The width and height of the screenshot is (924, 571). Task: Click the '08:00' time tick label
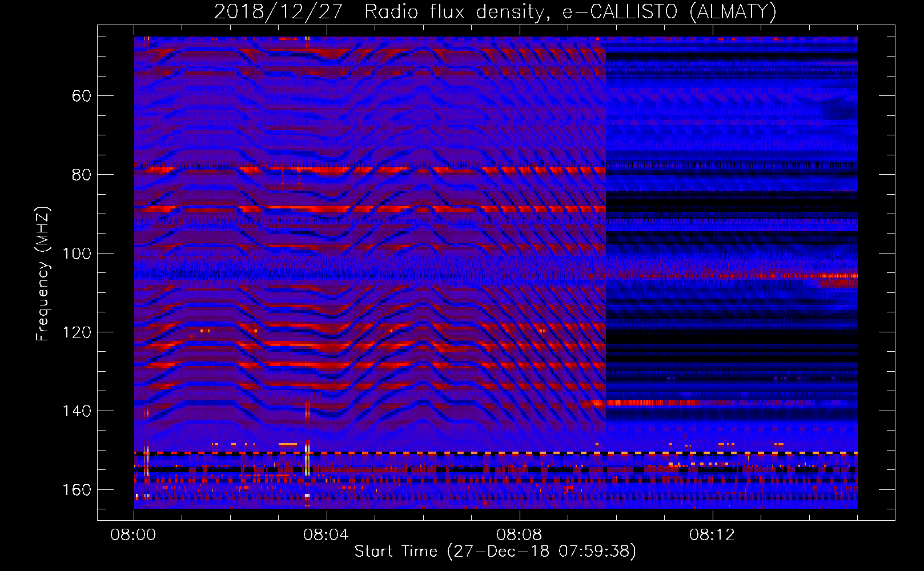coord(134,535)
